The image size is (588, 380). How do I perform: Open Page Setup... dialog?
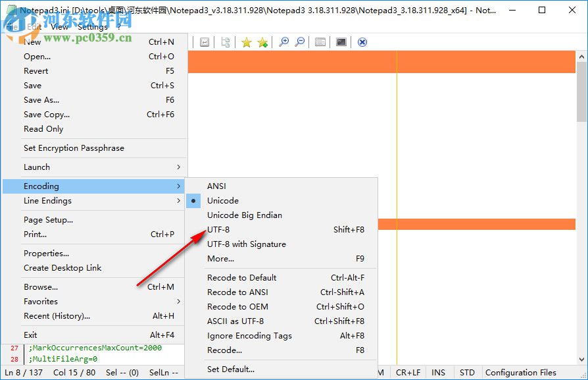(x=93, y=220)
